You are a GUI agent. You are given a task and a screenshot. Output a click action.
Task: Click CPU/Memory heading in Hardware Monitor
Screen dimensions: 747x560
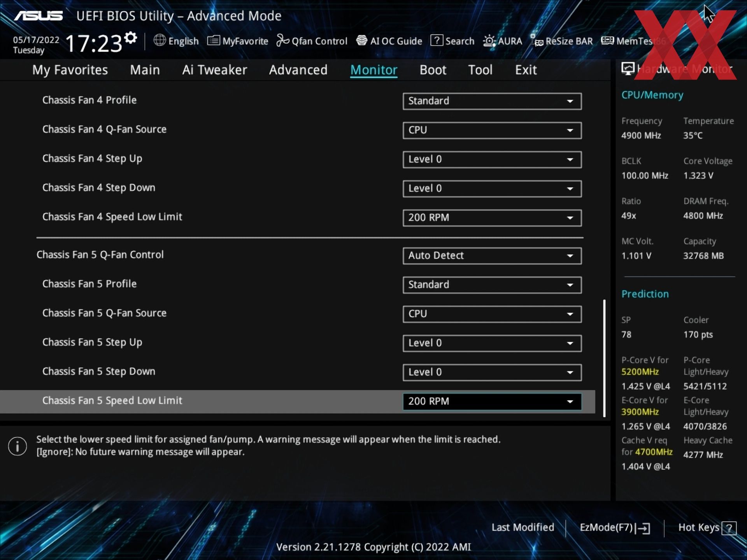coord(652,95)
